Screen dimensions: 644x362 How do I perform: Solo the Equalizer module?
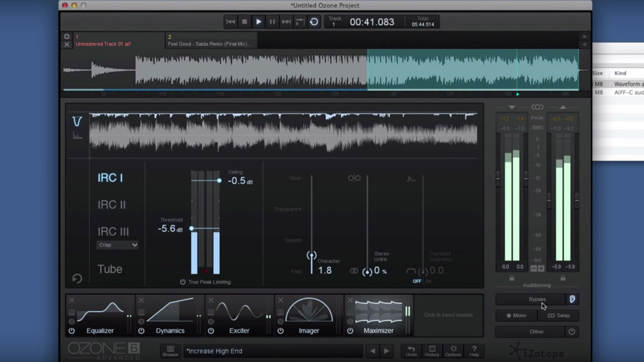click(71, 321)
